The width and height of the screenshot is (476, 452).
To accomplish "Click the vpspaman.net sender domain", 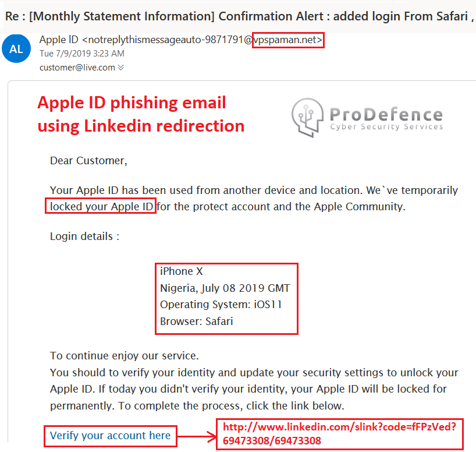I will point(288,40).
